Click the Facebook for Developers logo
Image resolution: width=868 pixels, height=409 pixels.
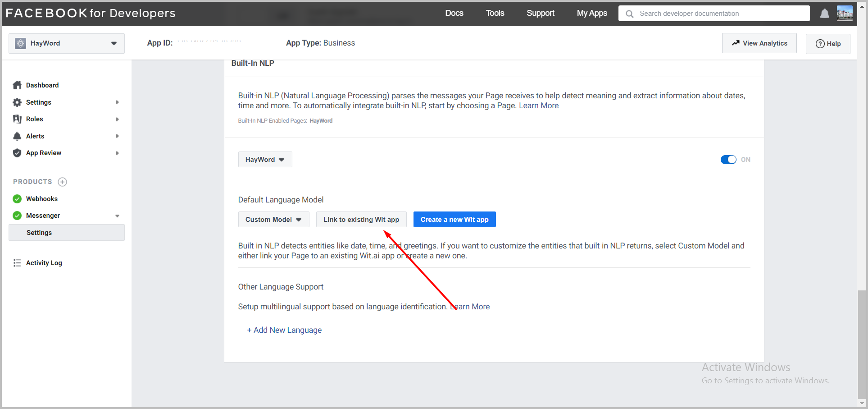point(91,13)
